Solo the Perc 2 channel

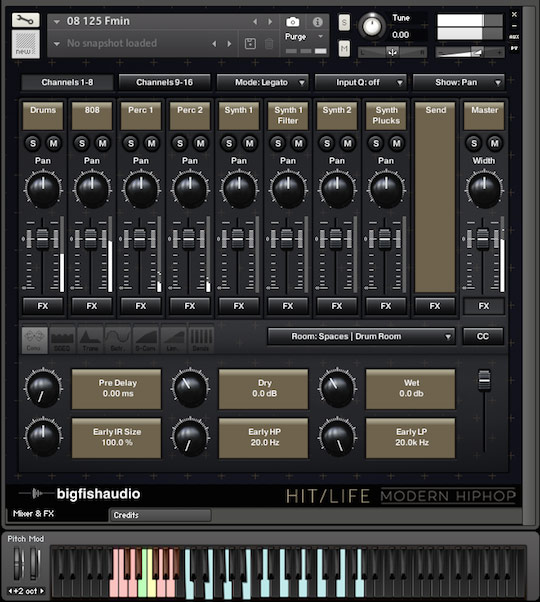point(180,144)
